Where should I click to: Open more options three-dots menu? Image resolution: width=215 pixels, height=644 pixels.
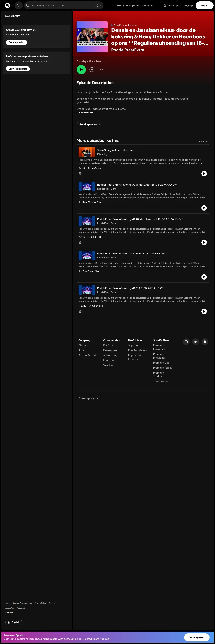point(101,70)
